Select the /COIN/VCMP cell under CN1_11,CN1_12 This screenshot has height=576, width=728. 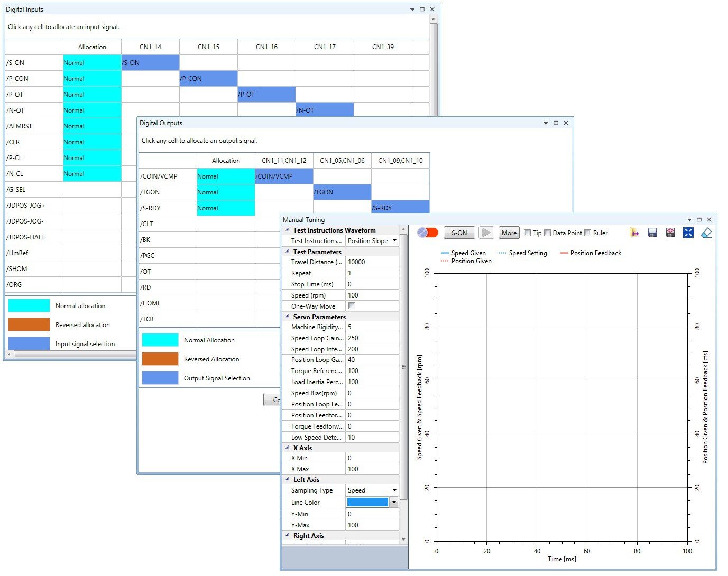coord(284,176)
